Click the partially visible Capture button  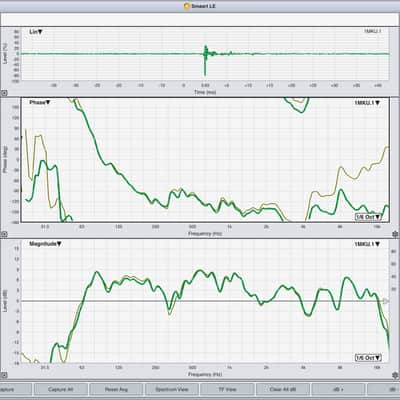(16, 389)
